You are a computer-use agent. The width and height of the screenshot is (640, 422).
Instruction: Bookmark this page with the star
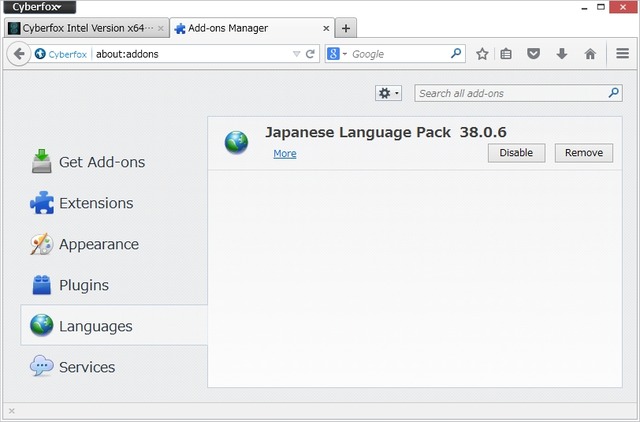(482, 54)
